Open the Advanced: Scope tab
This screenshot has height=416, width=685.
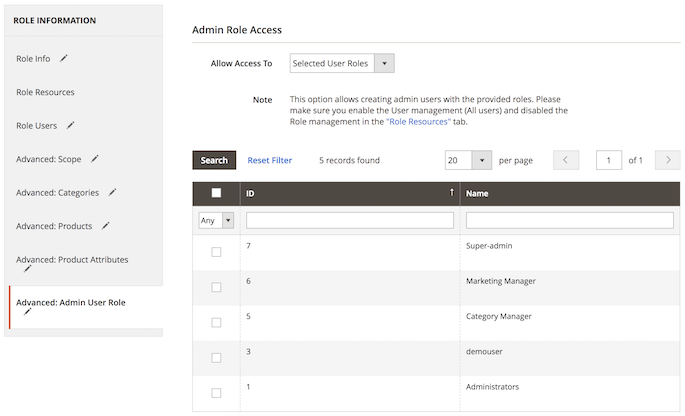pos(49,159)
